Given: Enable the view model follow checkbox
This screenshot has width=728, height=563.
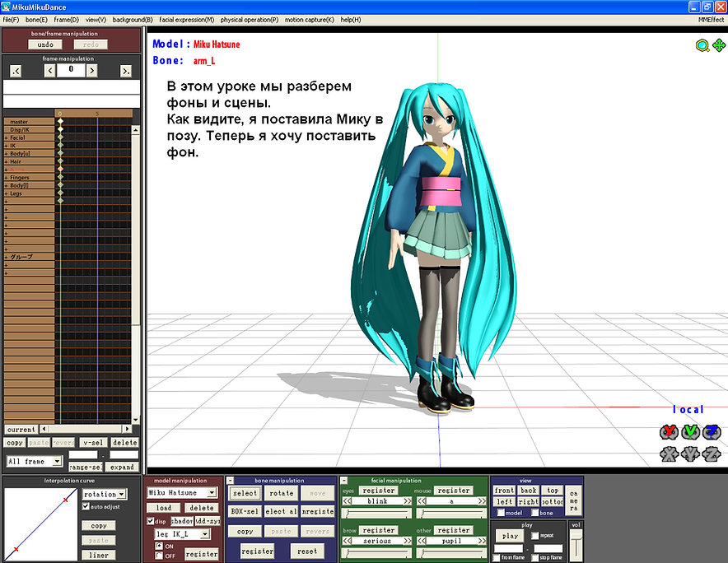Looking at the screenshot, I should [x=501, y=513].
